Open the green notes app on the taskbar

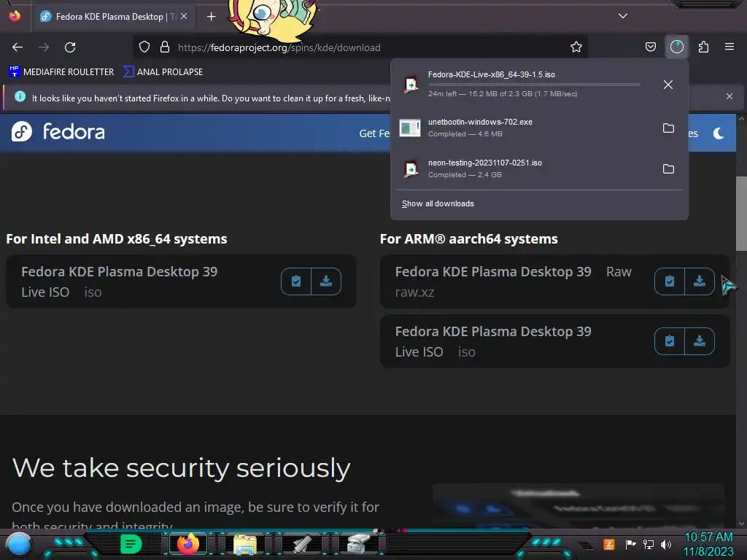(131, 544)
